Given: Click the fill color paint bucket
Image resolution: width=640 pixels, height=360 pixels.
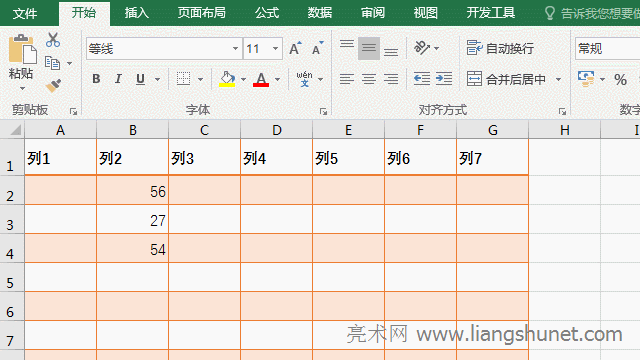Looking at the screenshot, I should (x=227, y=79).
